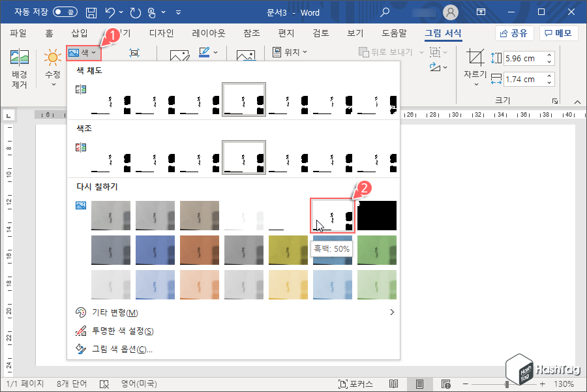
Task: Open the touch/mouse mode icon
Action: [x=151, y=13]
